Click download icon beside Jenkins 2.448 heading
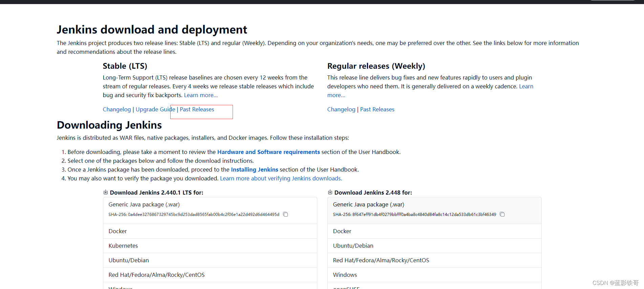The image size is (644, 289). tap(330, 192)
